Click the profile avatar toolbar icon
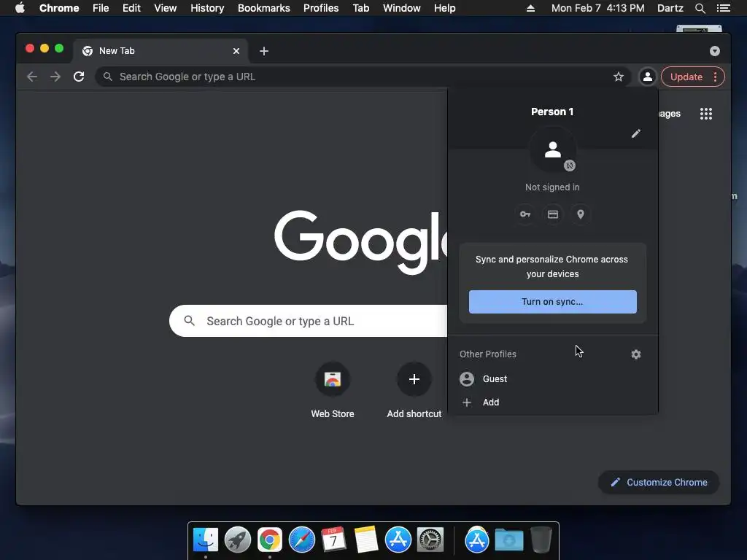The width and height of the screenshot is (747, 560). [x=648, y=77]
